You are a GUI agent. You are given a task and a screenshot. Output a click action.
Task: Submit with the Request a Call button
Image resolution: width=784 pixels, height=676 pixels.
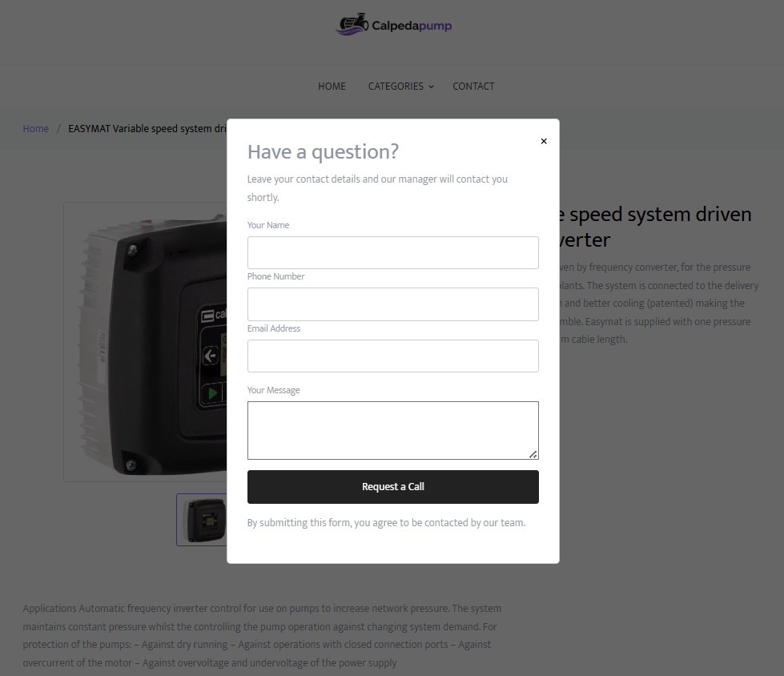(392, 486)
